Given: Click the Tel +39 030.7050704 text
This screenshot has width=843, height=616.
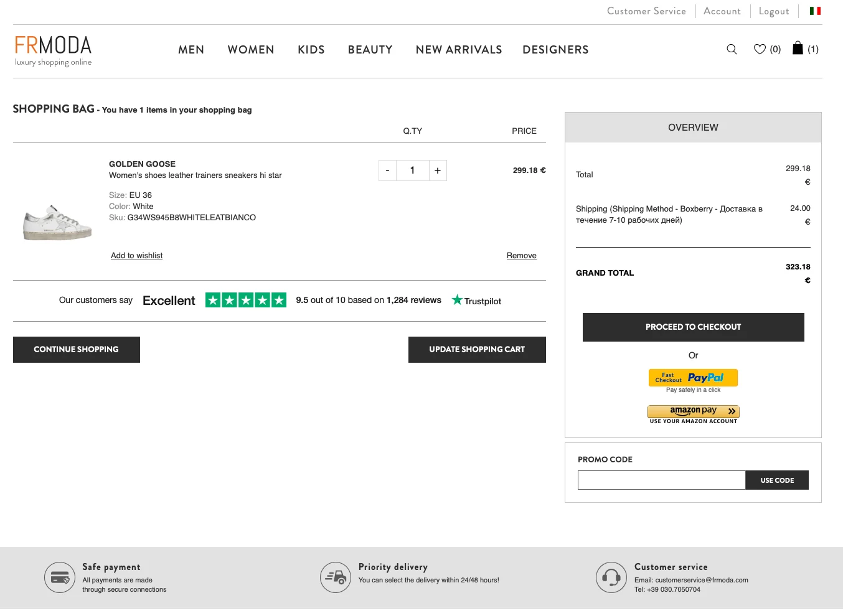Looking at the screenshot, I should click(667, 590).
